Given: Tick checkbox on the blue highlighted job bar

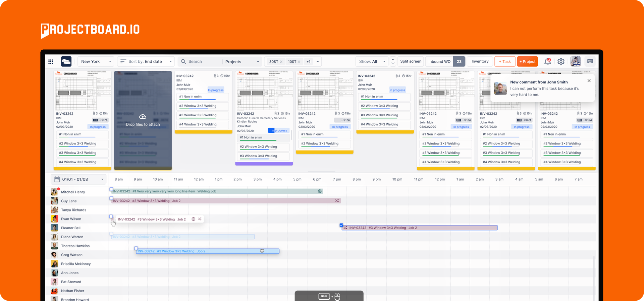Looking at the screenshot, I should 136,249.
